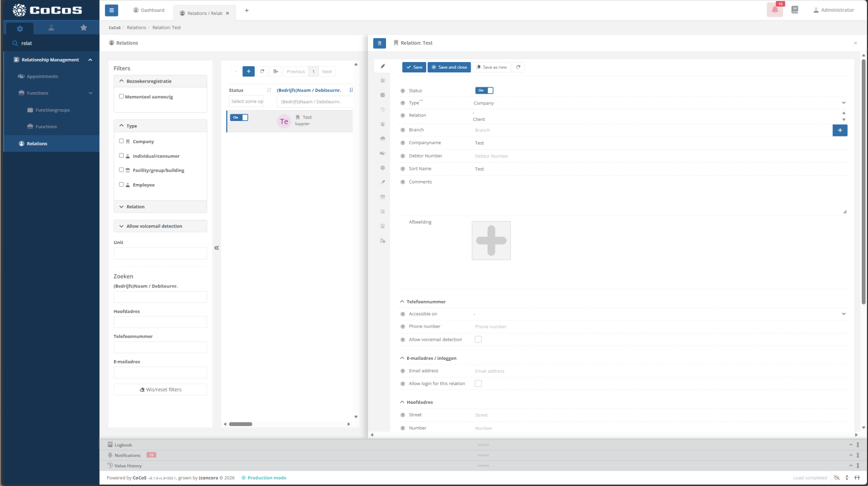Open the Type dropdown showing Company
This screenshot has width=868, height=486.
point(659,103)
